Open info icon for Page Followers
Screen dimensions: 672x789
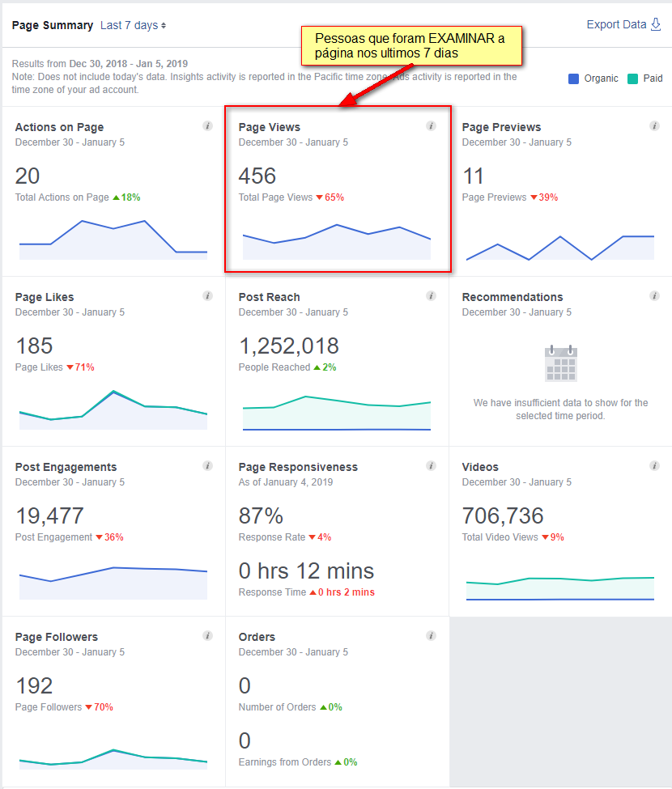click(x=207, y=636)
